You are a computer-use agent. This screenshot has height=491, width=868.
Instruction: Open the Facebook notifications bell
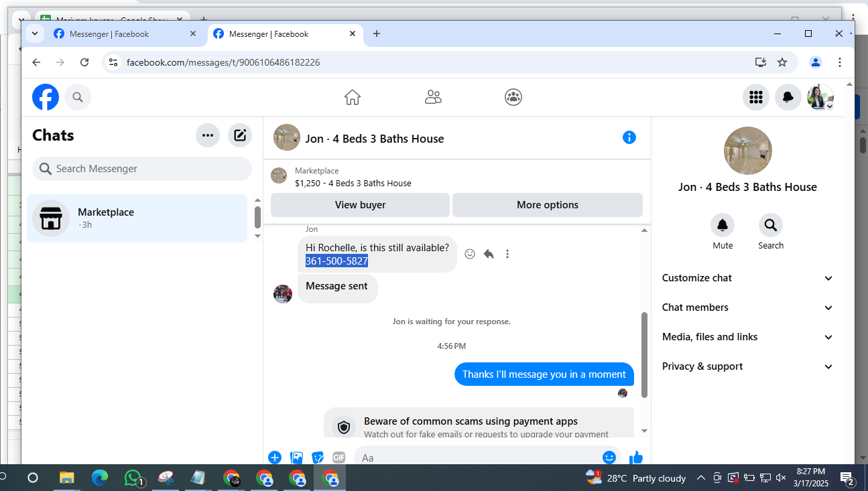pos(788,97)
